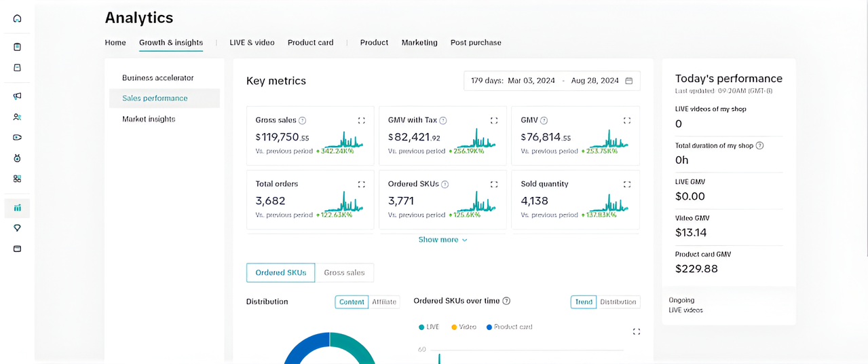
Task: Click the donut distribution chart
Action: click(x=329, y=348)
